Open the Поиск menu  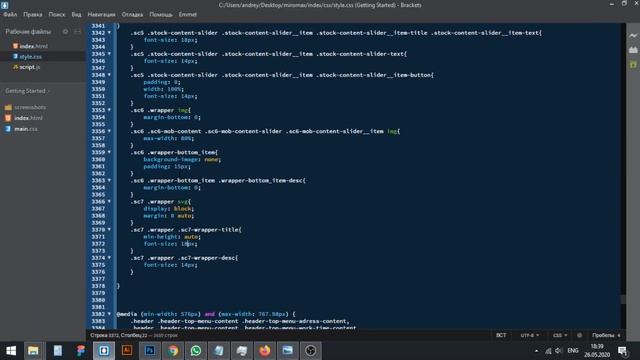(x=57, y=14)
